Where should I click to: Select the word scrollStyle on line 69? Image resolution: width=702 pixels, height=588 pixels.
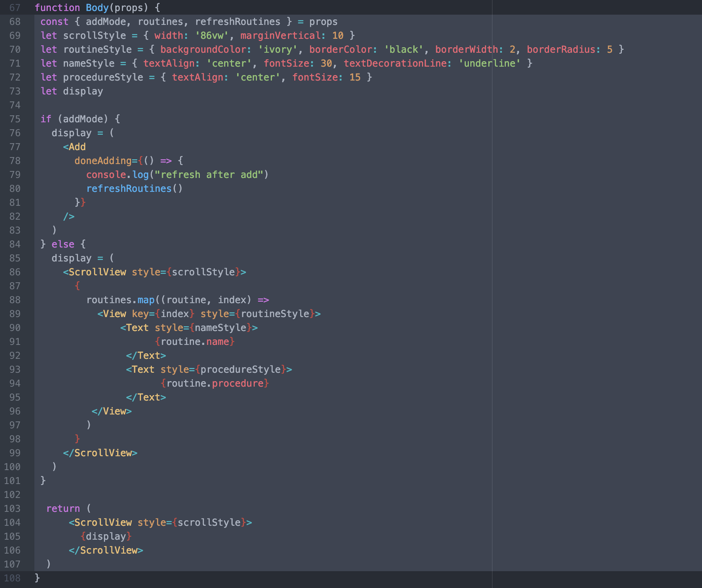pos(94,36)
